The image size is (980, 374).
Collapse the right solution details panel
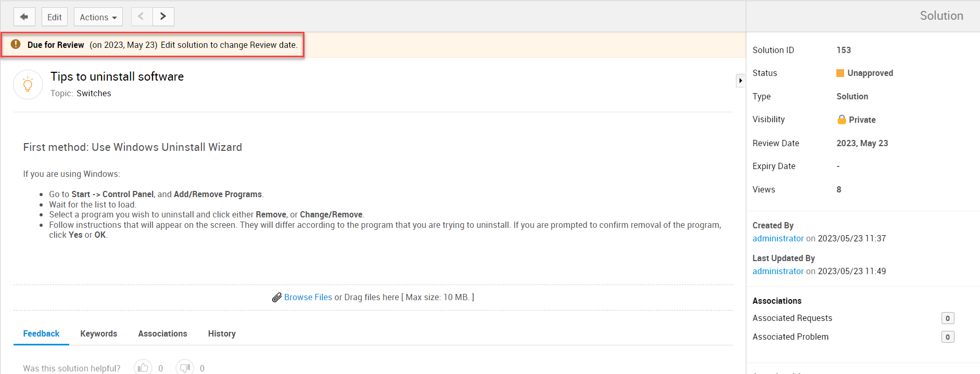click(740, 81)
